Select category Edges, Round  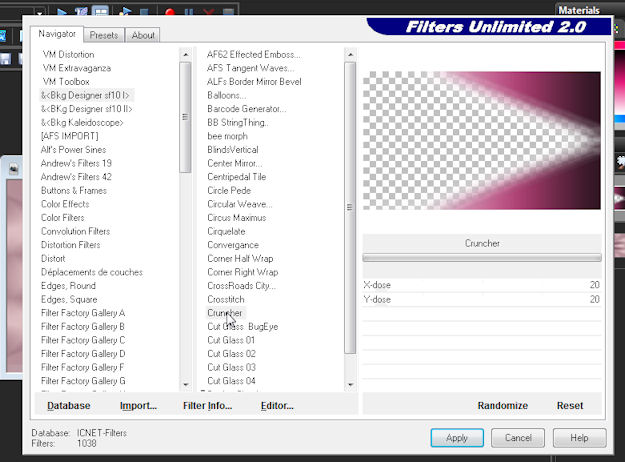[x=68, y=286]
